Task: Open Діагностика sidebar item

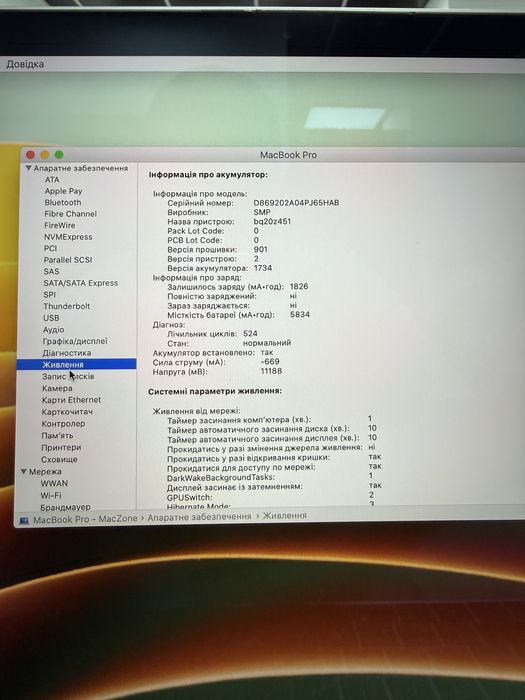Action: pos(67,353)
